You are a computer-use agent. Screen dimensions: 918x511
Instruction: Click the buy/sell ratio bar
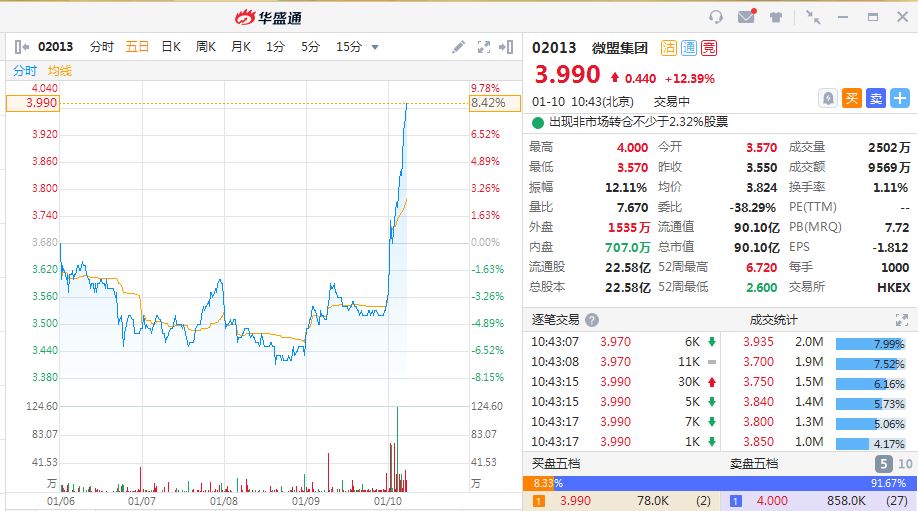pyautogui.click(x=720, y=482)
